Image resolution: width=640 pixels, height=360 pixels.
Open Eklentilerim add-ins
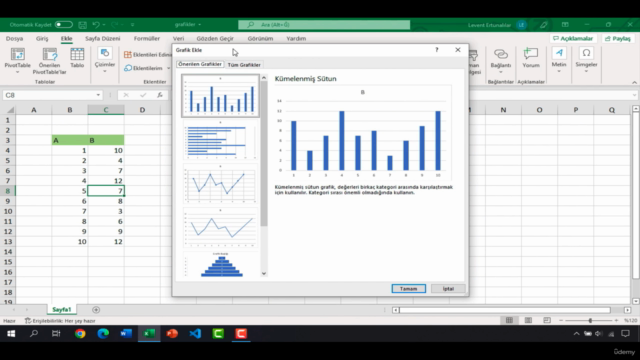(144, 68)
